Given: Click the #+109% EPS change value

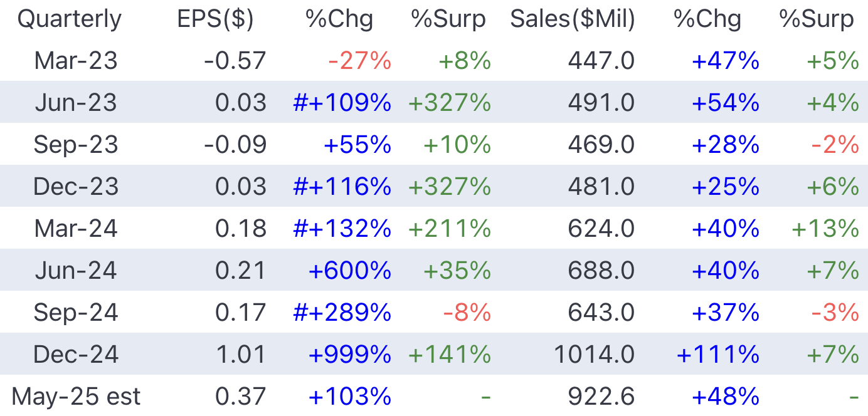Looking at the screenshot, I should (x=342, y=103).
